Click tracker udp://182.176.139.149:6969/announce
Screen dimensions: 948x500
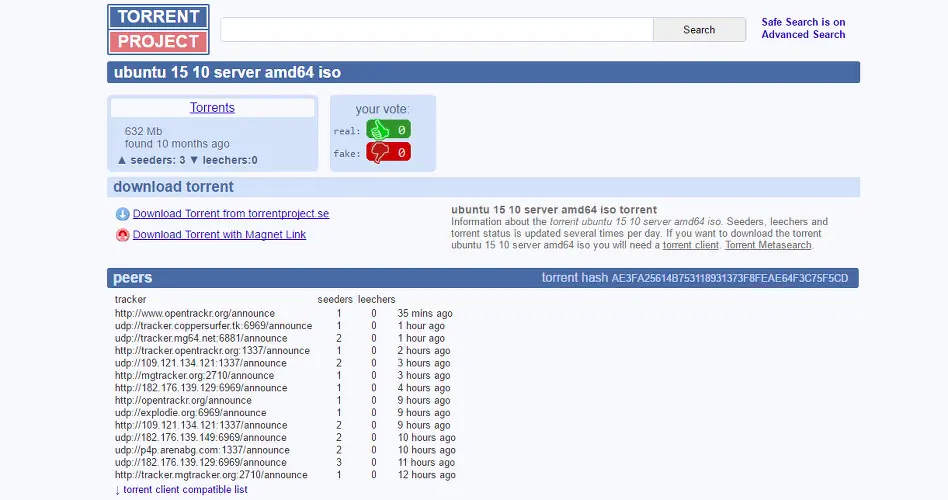(x=201, y=437)
